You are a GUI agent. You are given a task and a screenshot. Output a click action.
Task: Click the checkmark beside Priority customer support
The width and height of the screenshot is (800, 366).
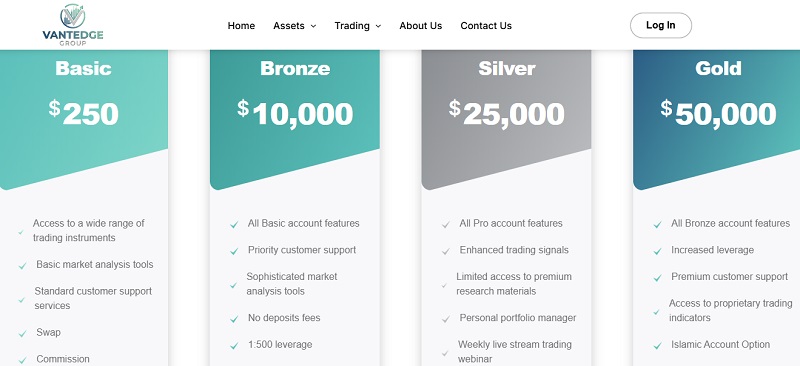point(234,251)
